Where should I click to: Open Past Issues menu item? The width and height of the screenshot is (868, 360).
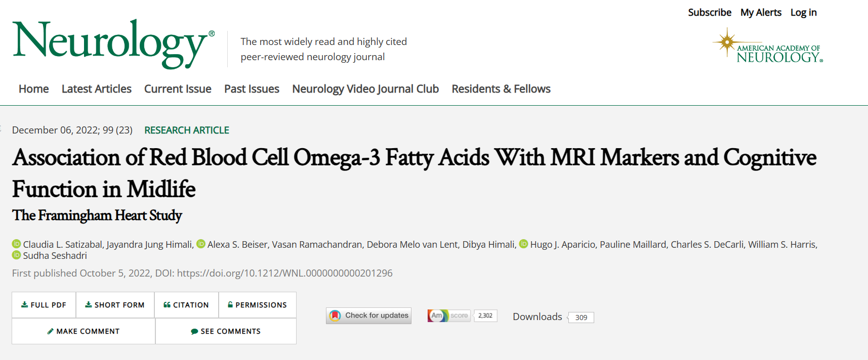click(252, 89)
